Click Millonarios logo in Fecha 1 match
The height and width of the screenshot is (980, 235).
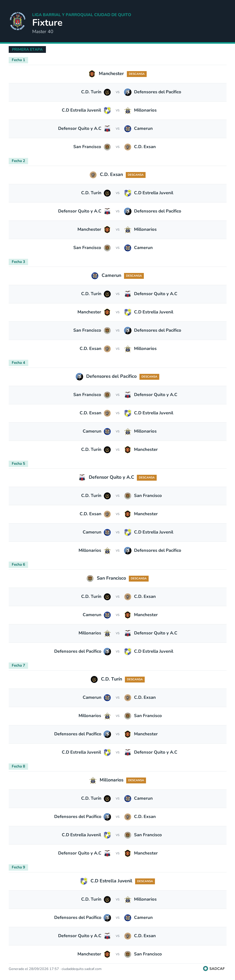point(128,110)
